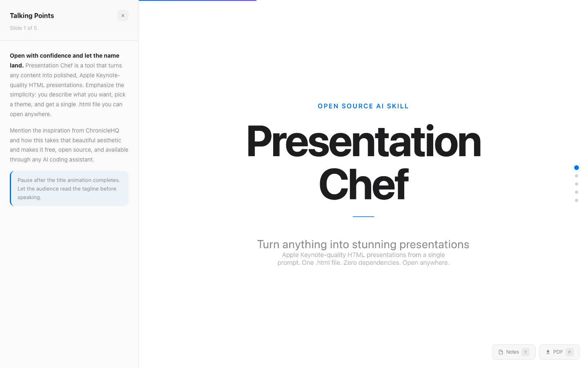The height and width of the screenshot is (368, 588).
Task: Click 'Open with confidence and let the name land' paragraph
Action: point(69,85)
